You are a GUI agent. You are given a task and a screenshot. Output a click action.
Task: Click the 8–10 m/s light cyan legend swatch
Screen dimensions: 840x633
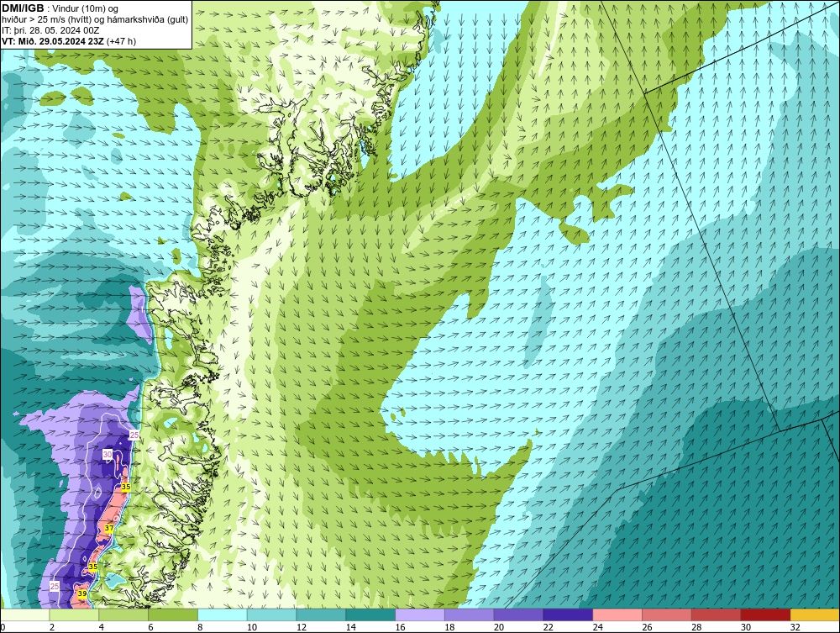(x=223, y=615)
